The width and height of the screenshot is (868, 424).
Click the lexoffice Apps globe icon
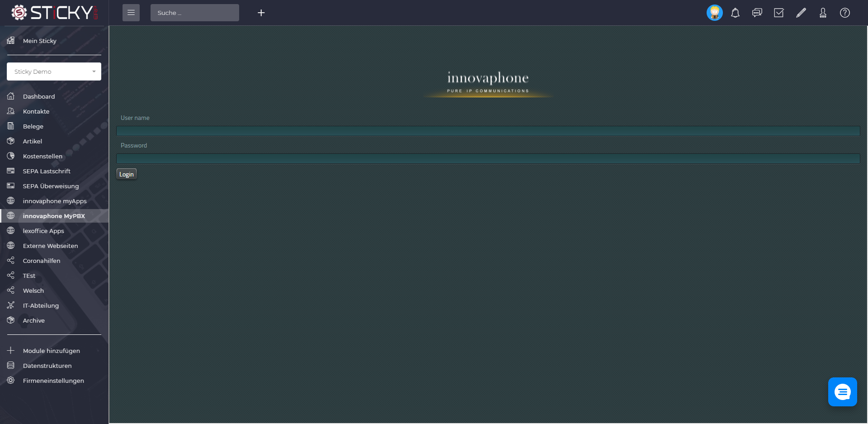tap(11, 231)
